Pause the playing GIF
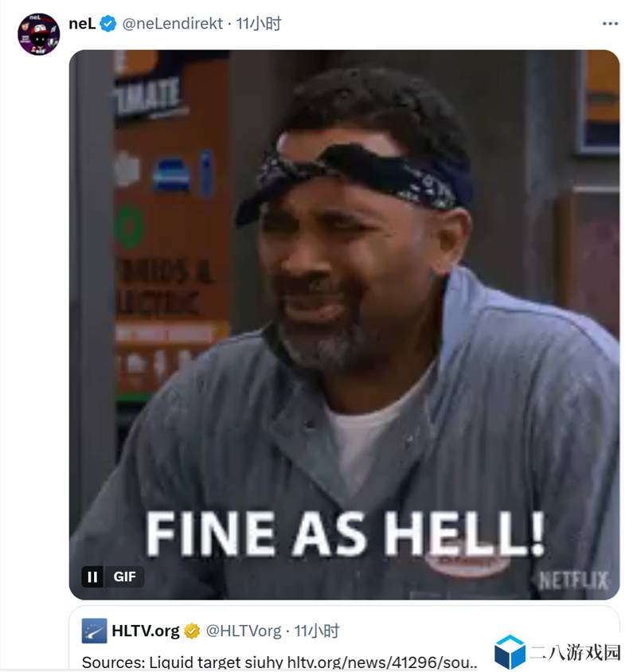 pos(92,577)
